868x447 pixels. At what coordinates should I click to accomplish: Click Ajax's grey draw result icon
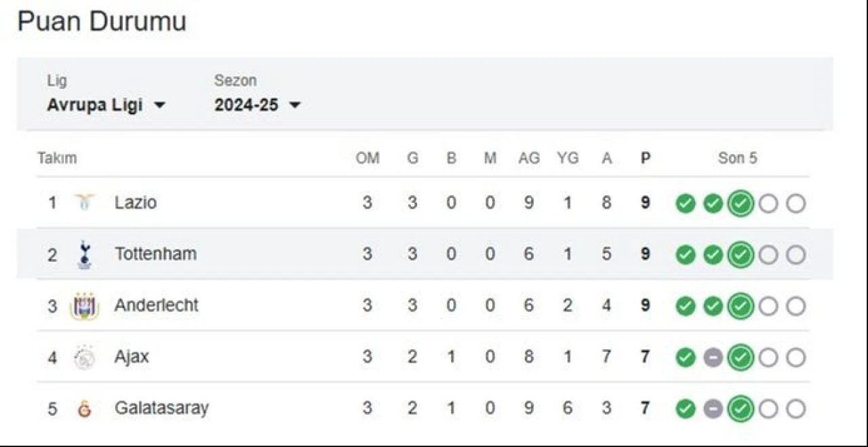click(713, 357)
